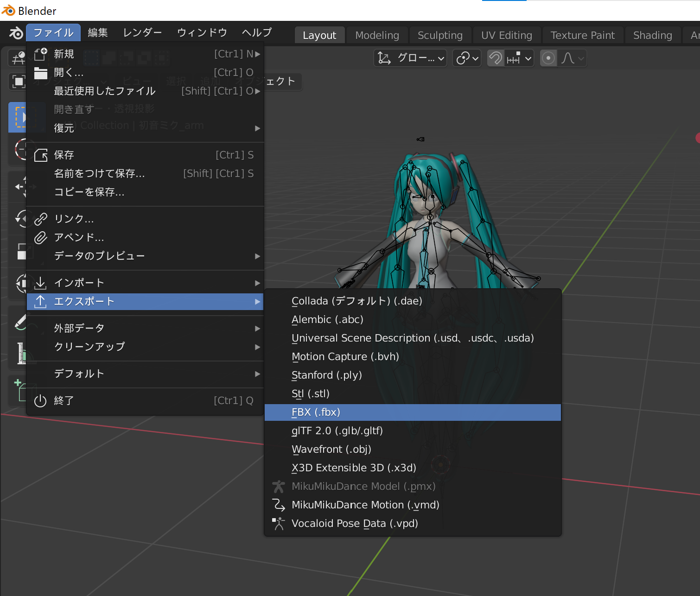Export as Alembic (.abc)
The width and height of the screenshot is (700, 596).
413,319
